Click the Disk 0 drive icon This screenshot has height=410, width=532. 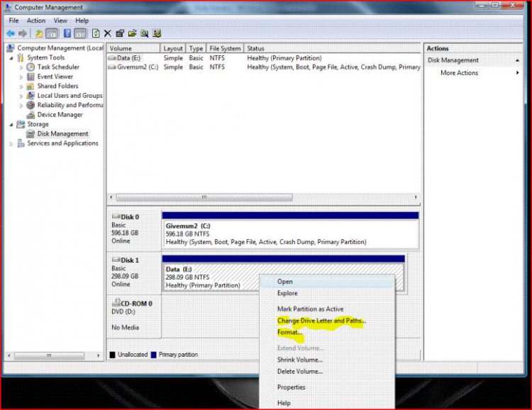point(116,216)
